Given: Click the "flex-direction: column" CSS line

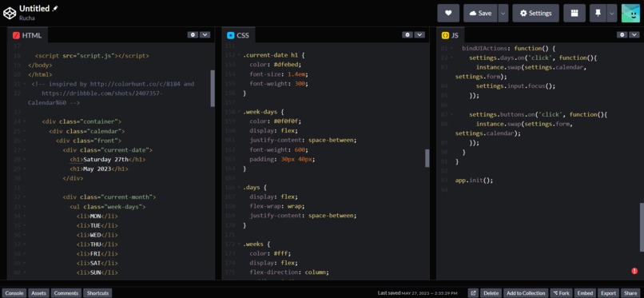Looking at the screenshot, I should click(x=289, y=272).
